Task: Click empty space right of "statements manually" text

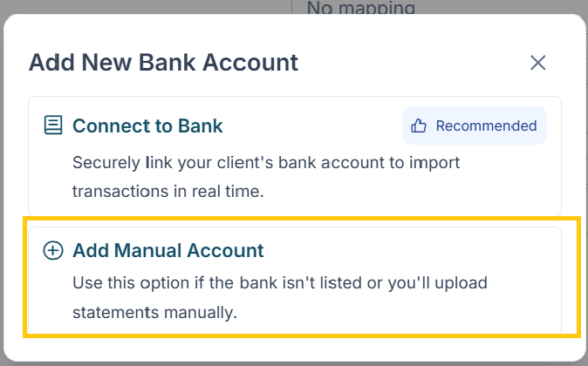Action: point(393,312)
